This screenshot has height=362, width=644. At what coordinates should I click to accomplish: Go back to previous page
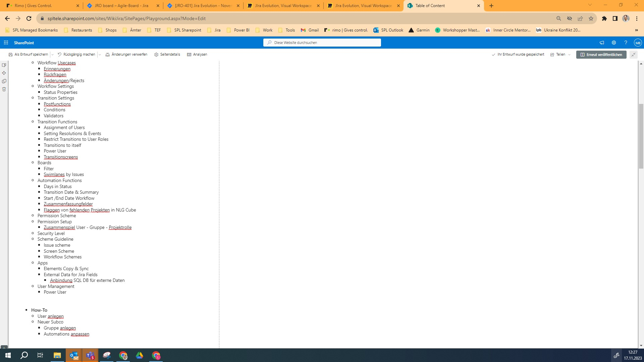click(x=7, y=18)
